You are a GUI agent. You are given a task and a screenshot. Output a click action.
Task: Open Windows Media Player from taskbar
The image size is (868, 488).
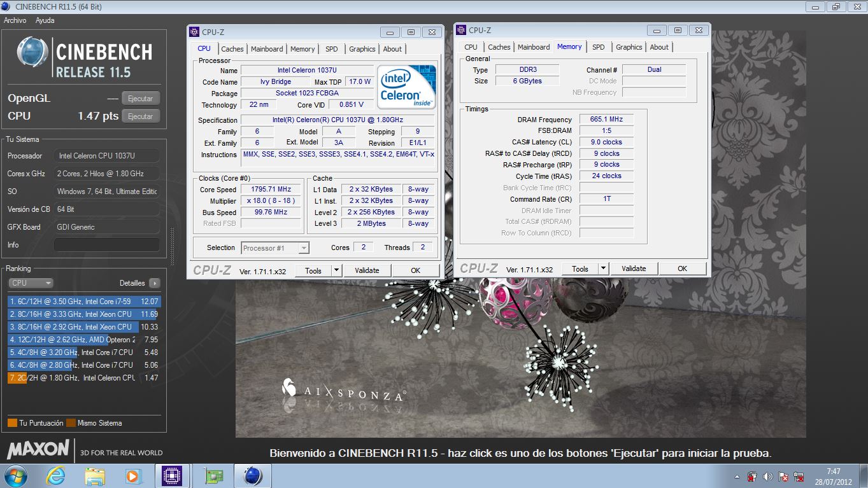(x=133, y=476)
